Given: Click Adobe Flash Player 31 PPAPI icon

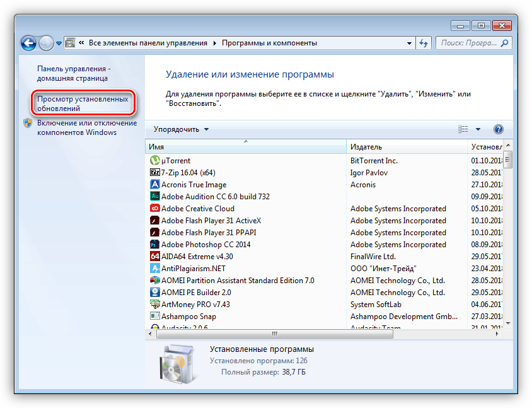Looking at the screenshot, I should tap(154, 232).
